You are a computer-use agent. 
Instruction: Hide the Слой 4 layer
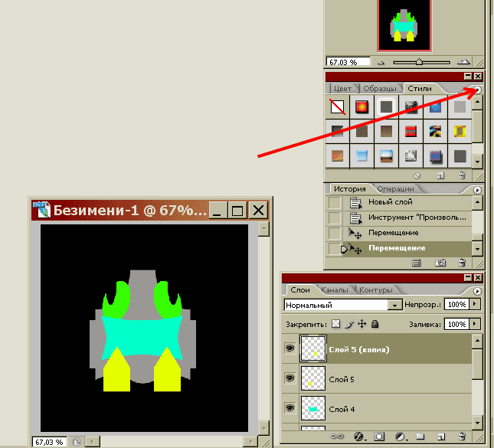(x=290, y=408)
